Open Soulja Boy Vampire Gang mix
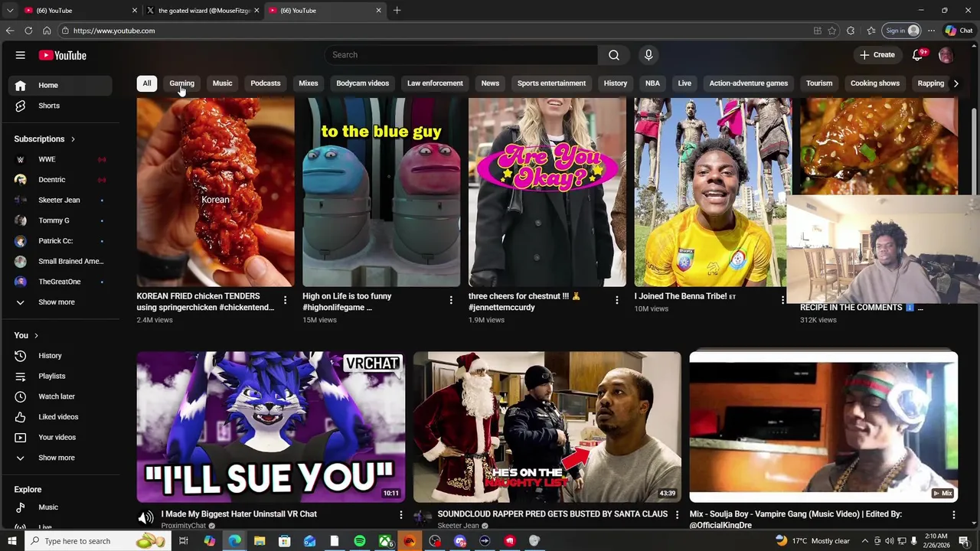 (824, 427)
